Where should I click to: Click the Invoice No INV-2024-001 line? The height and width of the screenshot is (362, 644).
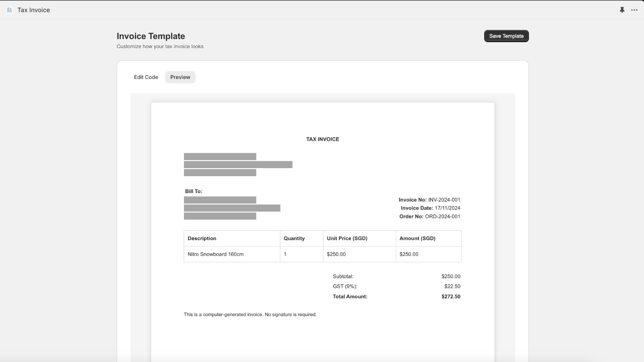(429, 200)
